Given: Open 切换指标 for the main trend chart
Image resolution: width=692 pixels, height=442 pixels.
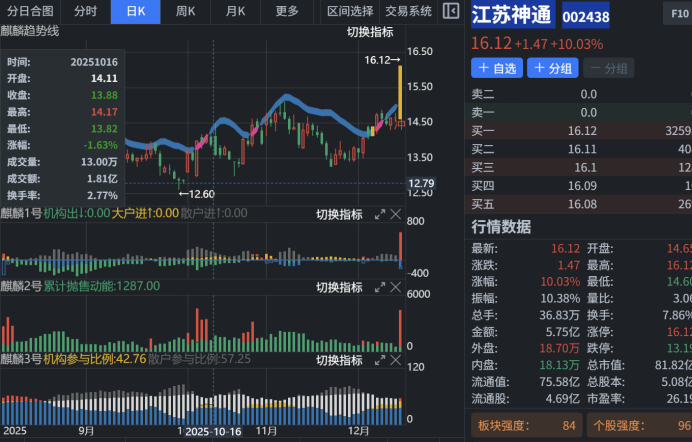Looking at the screenshot, I should [370, 32].
